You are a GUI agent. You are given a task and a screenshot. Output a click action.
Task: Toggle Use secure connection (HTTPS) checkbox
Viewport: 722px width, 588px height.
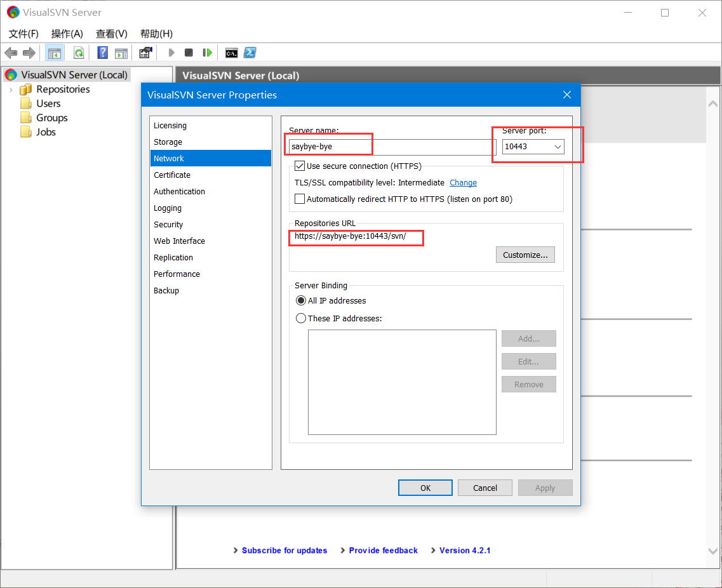coord(300,166)
